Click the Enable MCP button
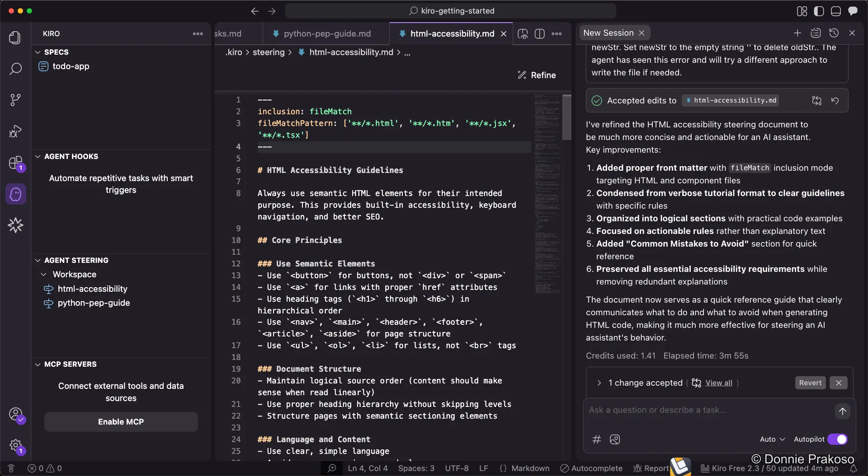The width and height of the screenshot is (868, 476). click(121, 421)
